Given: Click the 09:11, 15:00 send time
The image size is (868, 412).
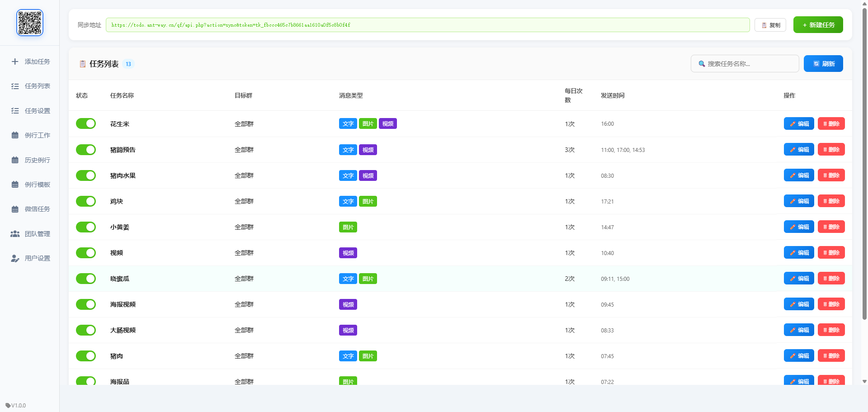Looking at the screenshot, I should click(x=615, y=279).
